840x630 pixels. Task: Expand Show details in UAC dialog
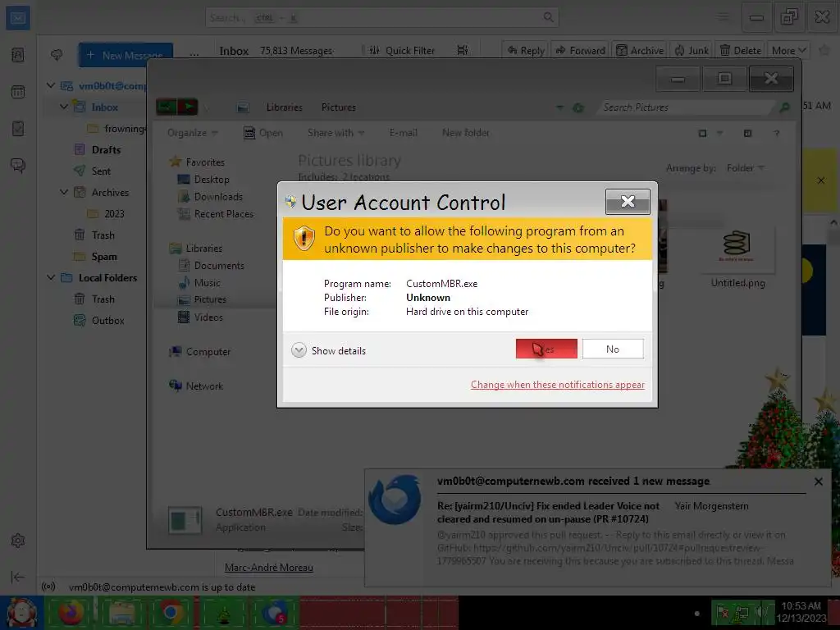click(x=329, y=350)
